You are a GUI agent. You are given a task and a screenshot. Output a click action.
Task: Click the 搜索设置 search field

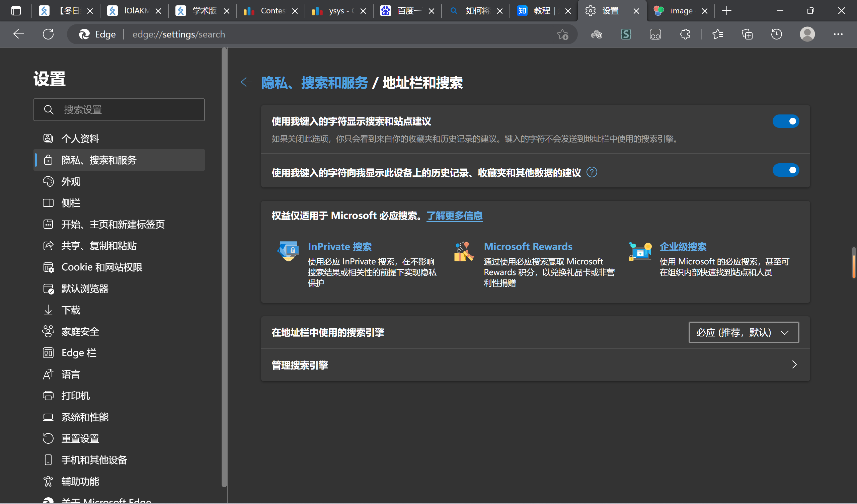point(120,109)
